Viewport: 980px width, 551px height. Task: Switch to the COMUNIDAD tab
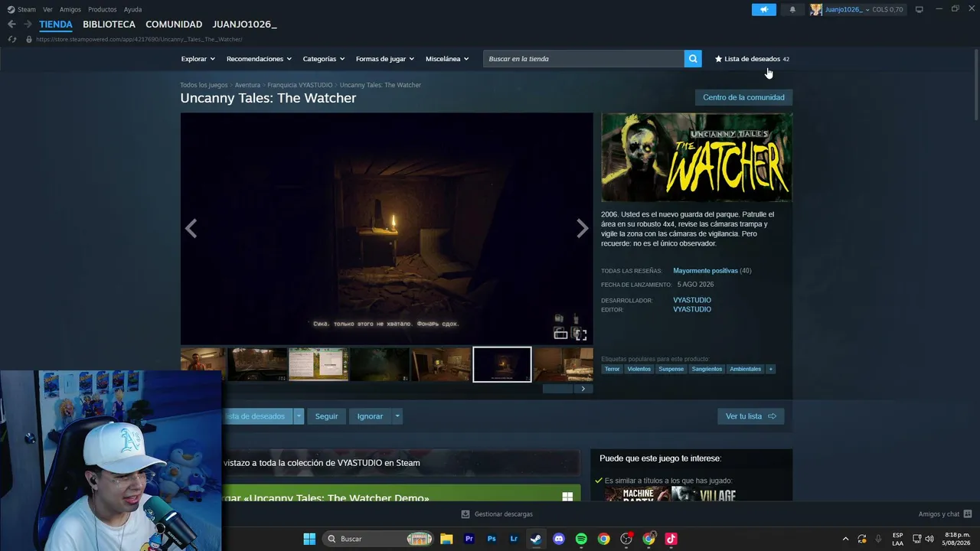click(x=174, y=24)
